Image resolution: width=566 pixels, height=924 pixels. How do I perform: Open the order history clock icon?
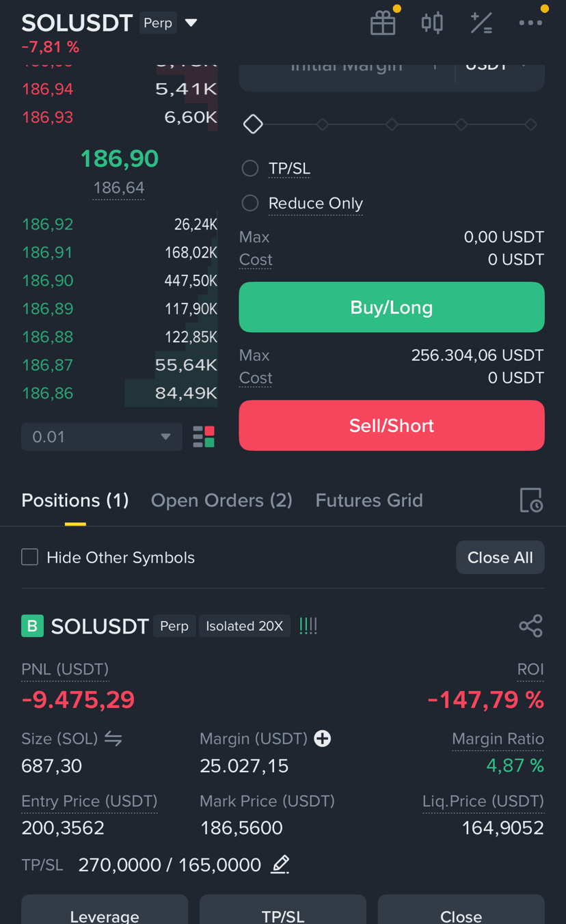click(531, 500)
